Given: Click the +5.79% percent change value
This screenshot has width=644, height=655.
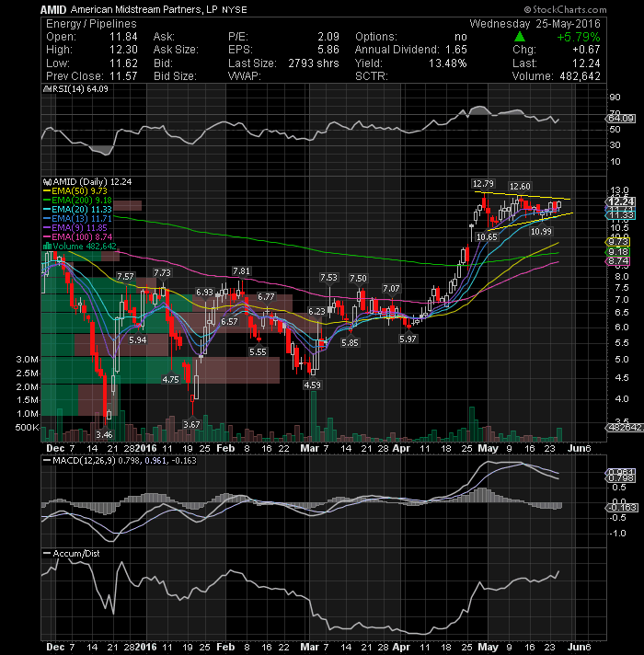Looking at the screenshot, I should tap(579, 37).
